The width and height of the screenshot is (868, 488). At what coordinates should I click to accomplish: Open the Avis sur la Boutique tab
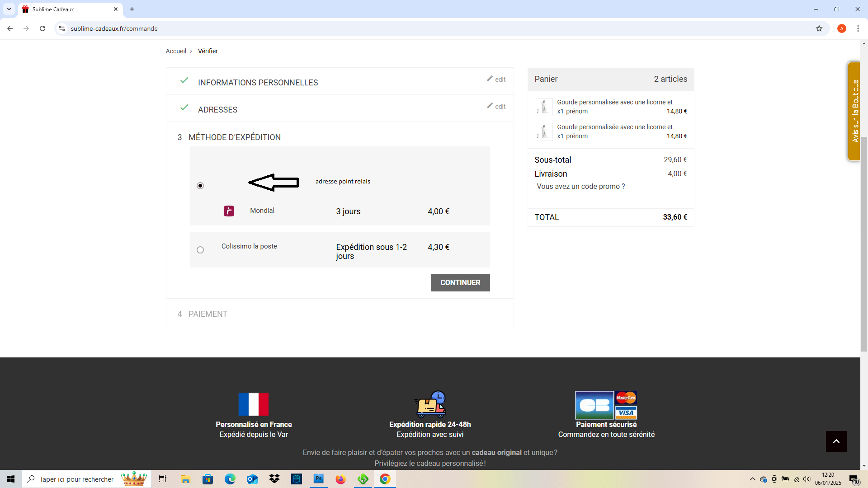(854, 111)
